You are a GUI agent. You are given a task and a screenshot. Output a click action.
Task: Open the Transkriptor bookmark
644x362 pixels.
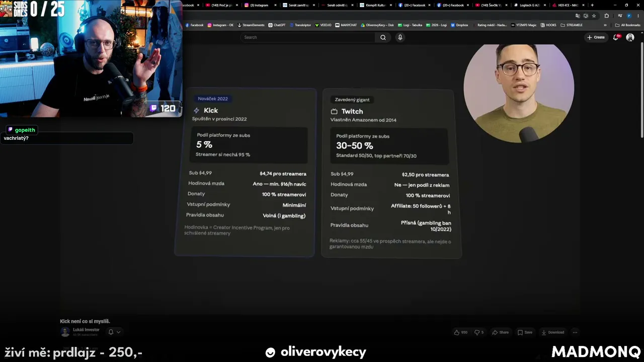click(300, 25)
